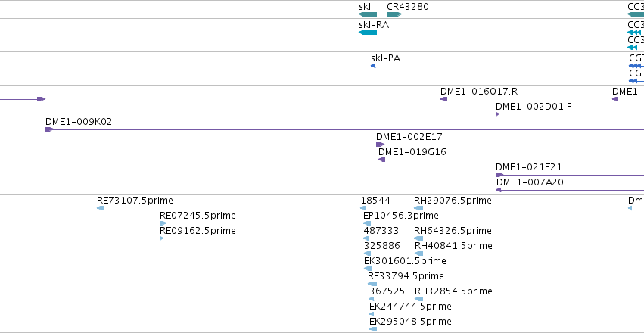Click the label 'DME1-019G16'
Screen dimensions: 644x333
412,152
